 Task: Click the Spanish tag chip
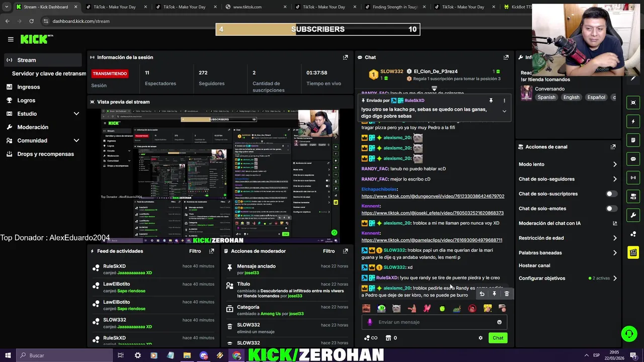[x=546, y=98]
